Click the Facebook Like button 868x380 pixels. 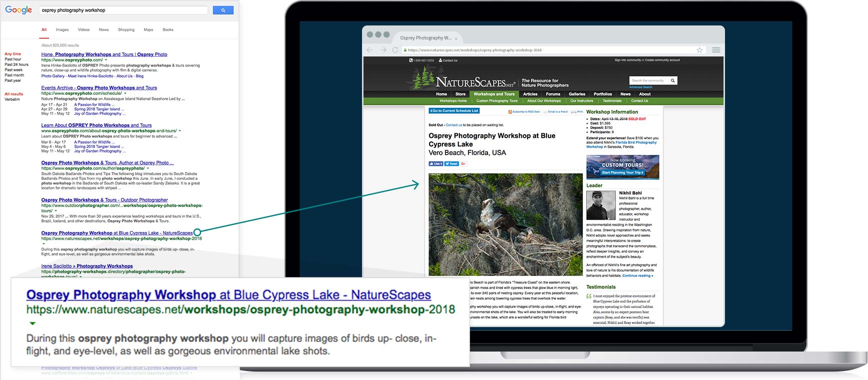click(x=435, y=164)
